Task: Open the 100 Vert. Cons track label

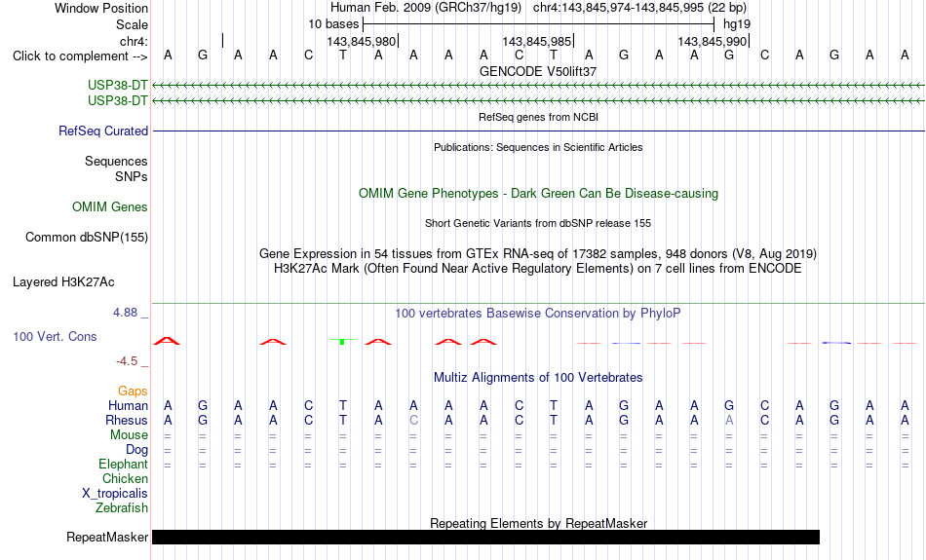Action: coord(55,336)
